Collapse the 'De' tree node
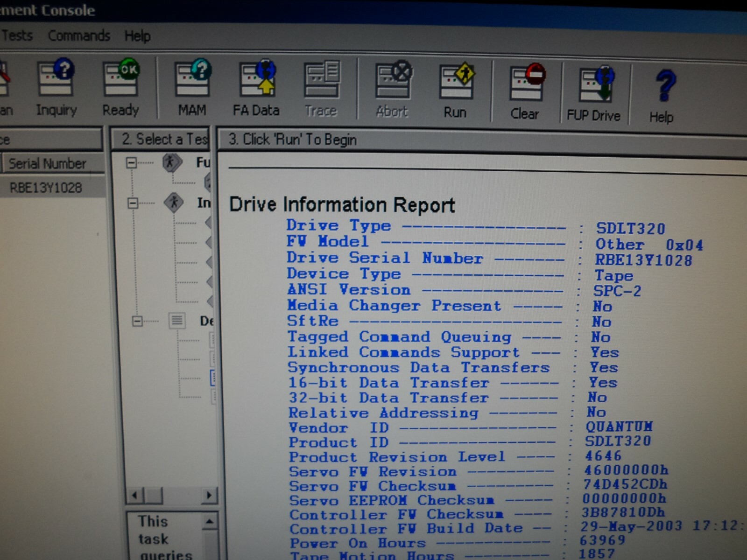The width and height of the screenshot is (747, 560). (137, 321)
